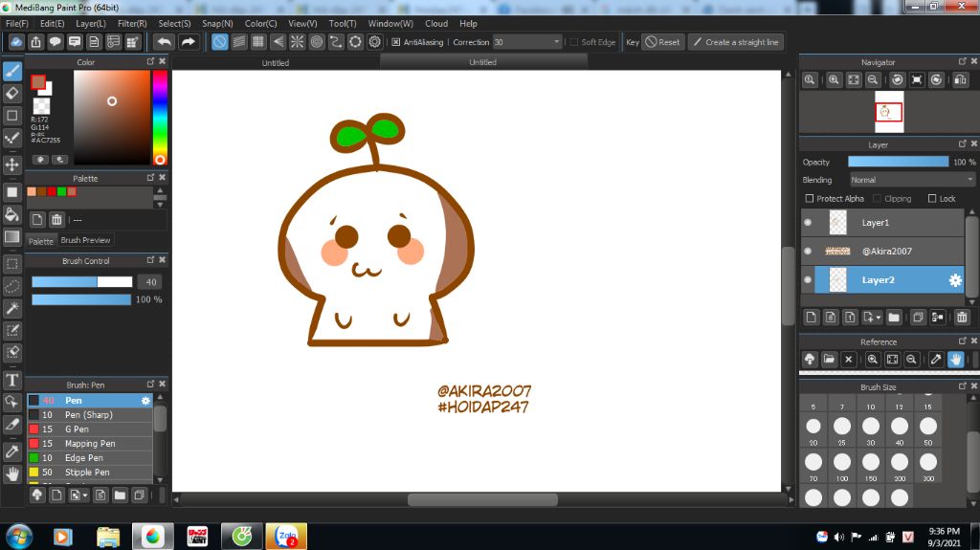Select the Hand tool
Viewport: 980px width, 550px height.
(x=11, y=473)
